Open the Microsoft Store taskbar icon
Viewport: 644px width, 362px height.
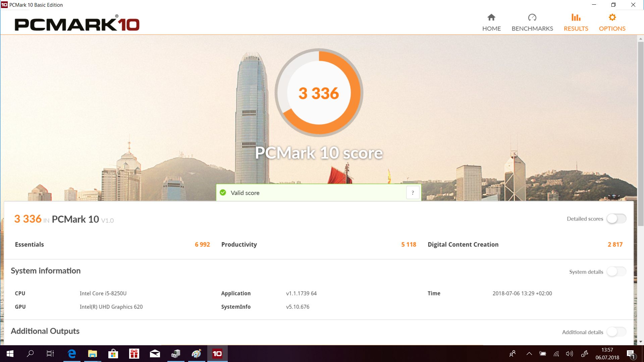[x=113, y=354]
